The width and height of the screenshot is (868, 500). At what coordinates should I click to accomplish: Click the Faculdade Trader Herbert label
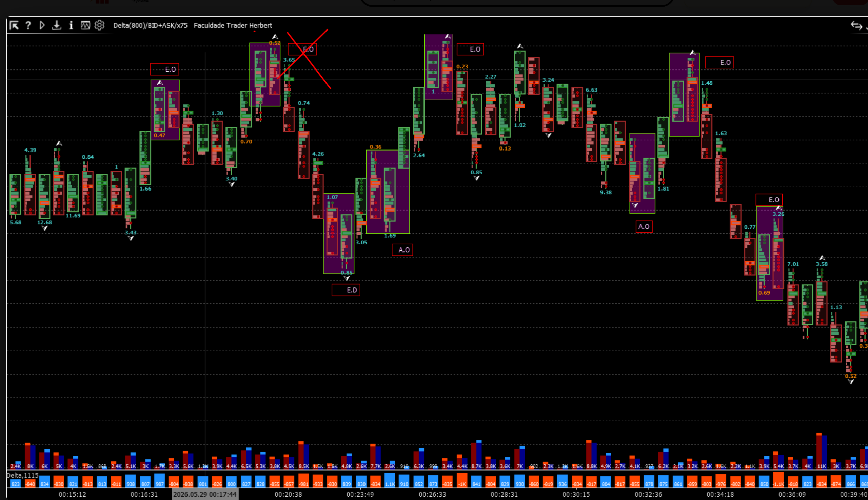(x=233, y=25)
